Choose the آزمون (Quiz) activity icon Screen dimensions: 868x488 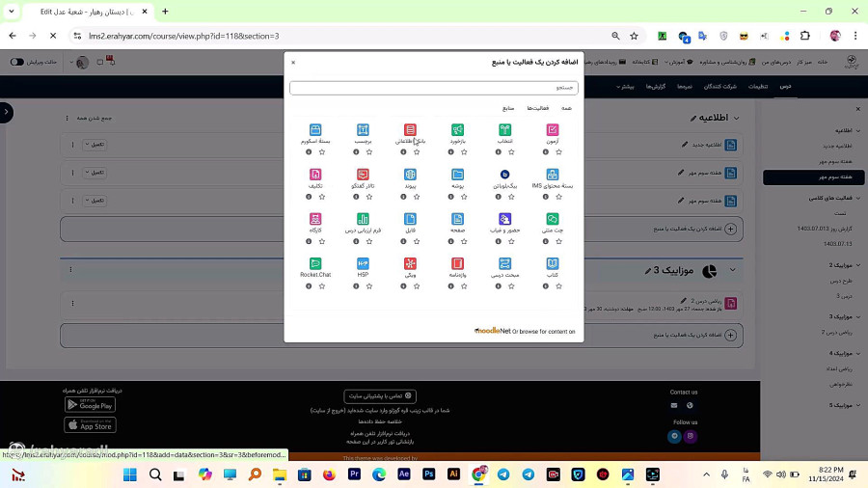(552, 130)
